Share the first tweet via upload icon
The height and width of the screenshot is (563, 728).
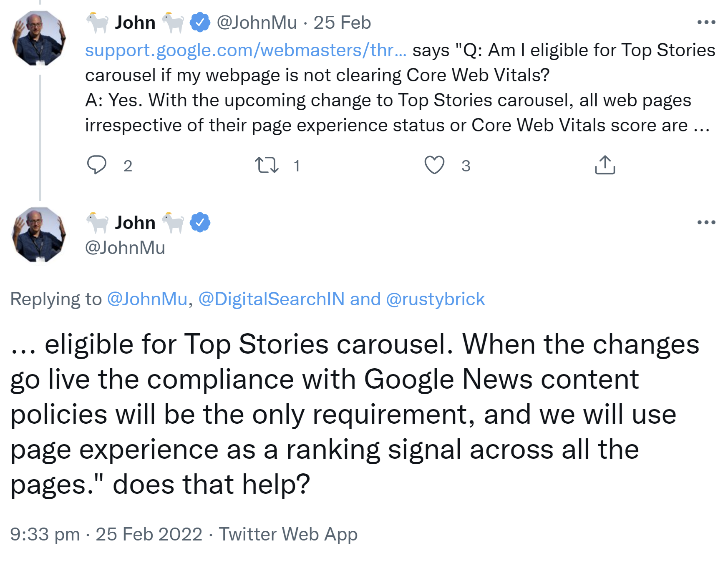point(605,165)
